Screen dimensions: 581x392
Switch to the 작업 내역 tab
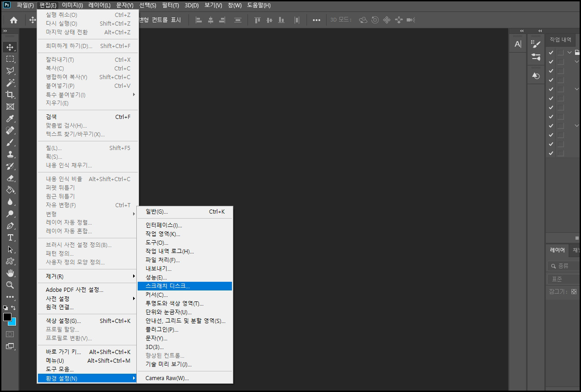point(560,40)
